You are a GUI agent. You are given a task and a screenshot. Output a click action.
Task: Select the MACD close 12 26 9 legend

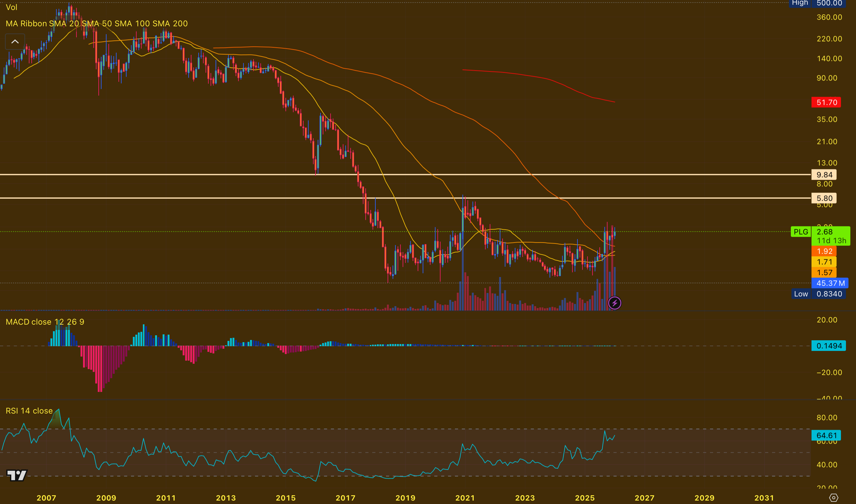coord(45,321)
